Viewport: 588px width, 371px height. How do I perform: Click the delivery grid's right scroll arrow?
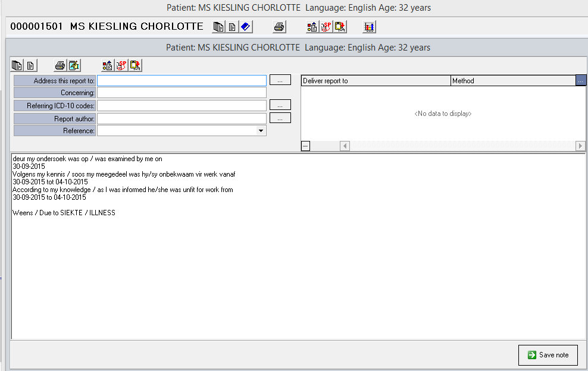[x=580, y=146]
